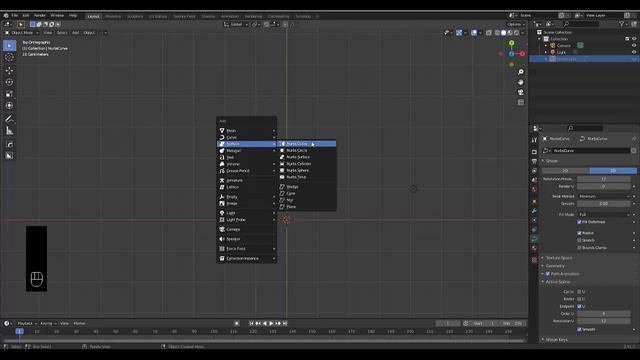Click the 3D shape button
This screenshot has width=640, height=360.
(613, 171)
